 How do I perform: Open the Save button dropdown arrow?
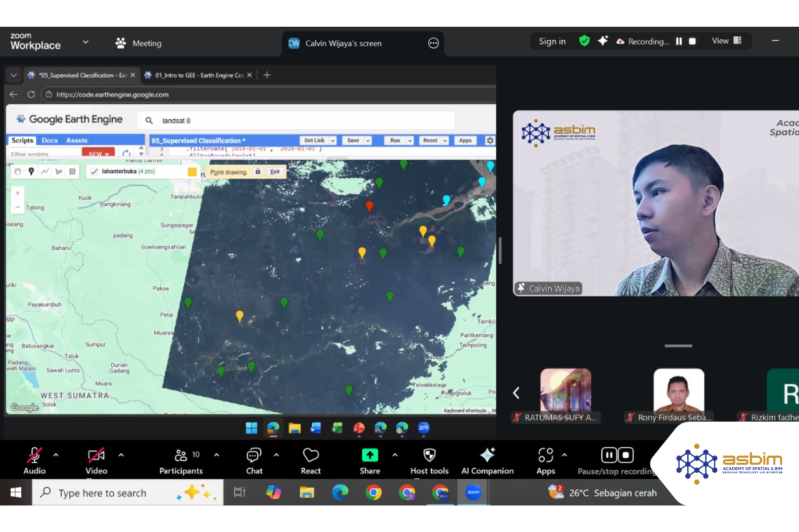tap(367, 140)
